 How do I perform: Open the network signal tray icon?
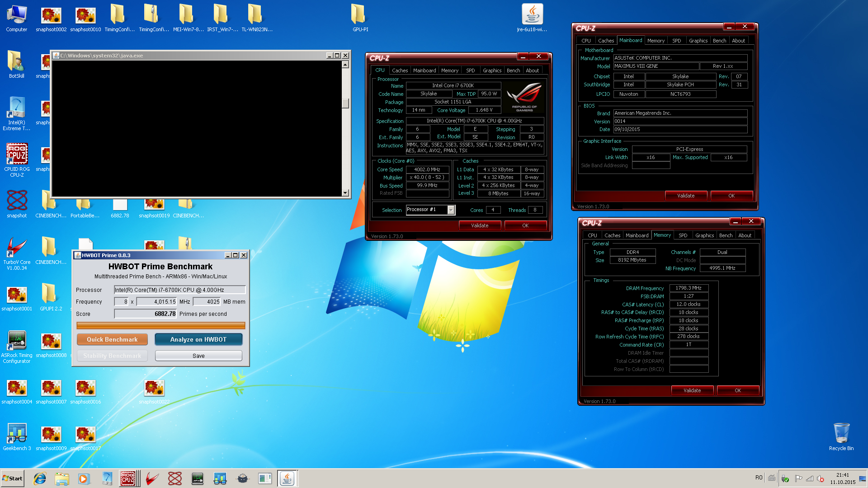810,479
